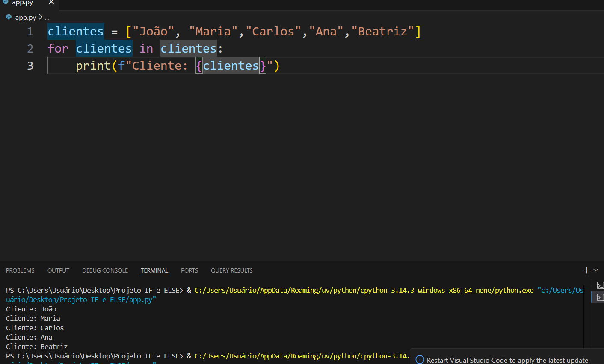Click the Python icon in the breadcrumb

point(9,17)
